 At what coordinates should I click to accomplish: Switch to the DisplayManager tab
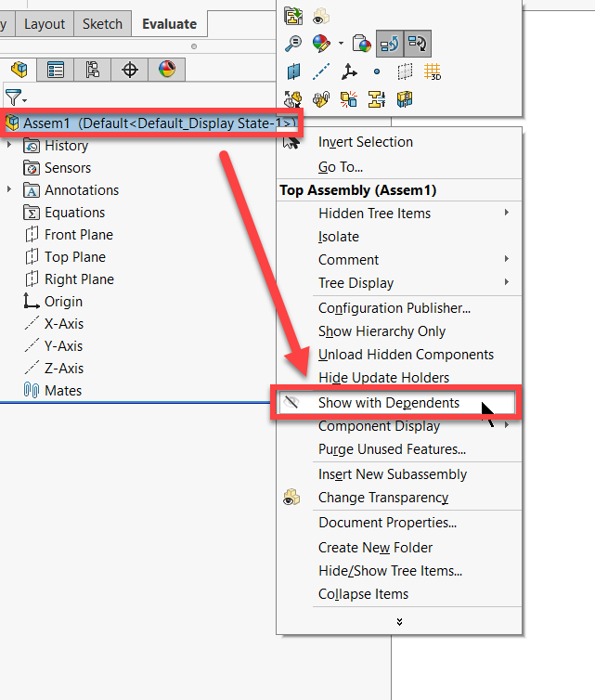[166, 70]
